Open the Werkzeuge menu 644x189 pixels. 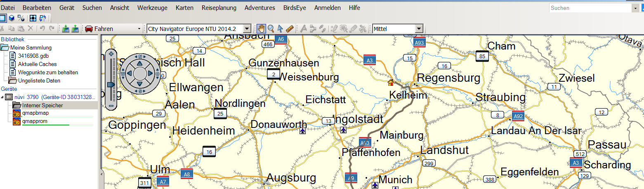pyautogui.click(x=152, y=8)
